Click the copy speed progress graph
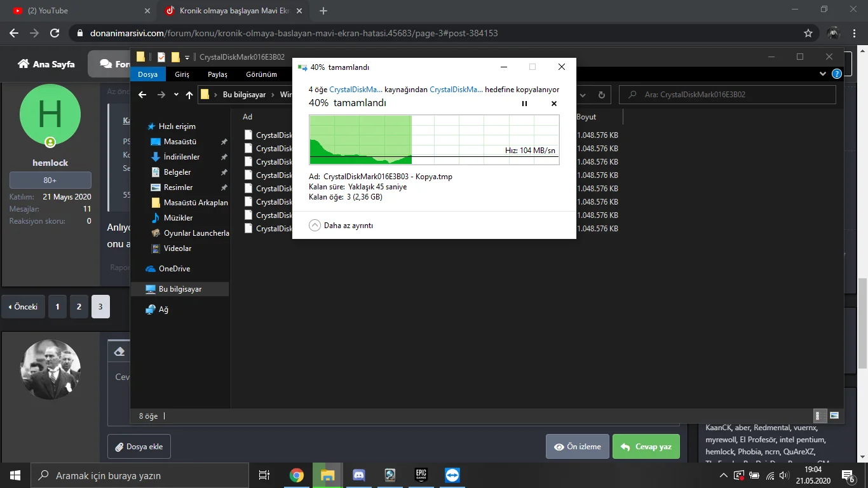This screenshot has height=488, width=868. click(x=434, y=140)
